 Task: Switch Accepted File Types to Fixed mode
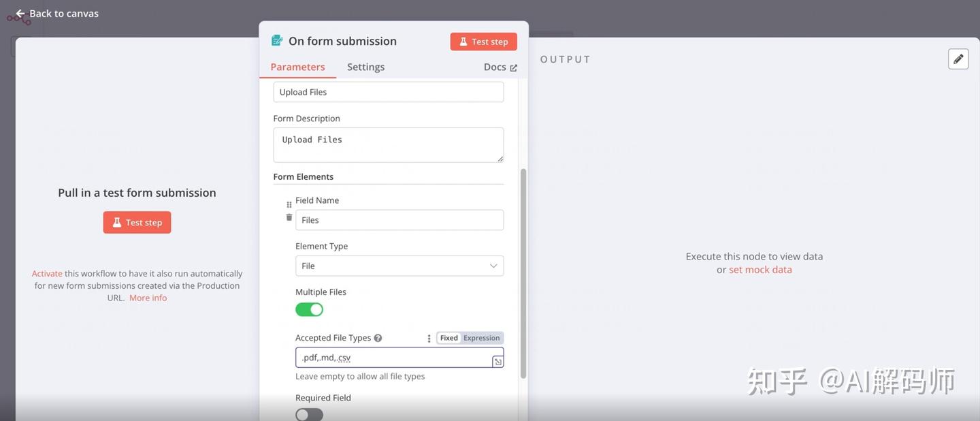(448, 338)
